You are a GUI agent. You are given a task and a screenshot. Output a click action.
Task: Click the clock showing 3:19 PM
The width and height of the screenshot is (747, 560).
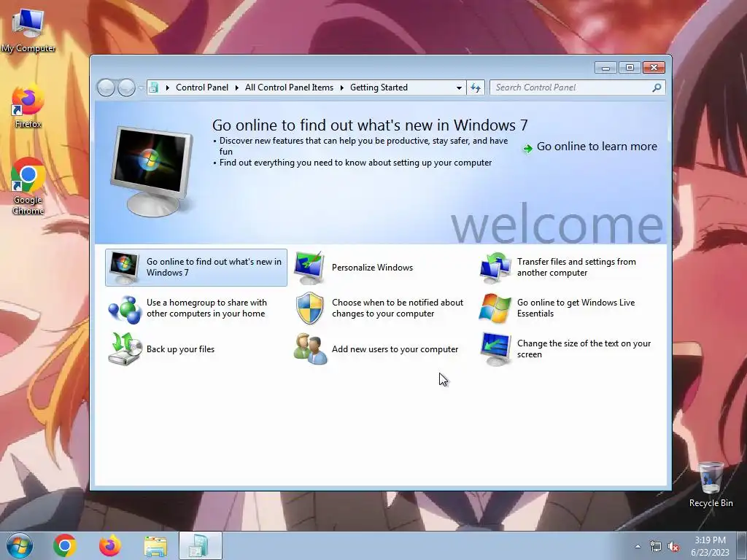[710, 546]
